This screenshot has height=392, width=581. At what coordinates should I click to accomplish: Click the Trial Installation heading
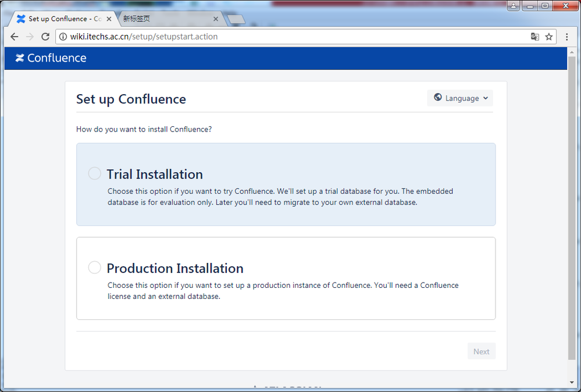coord(155,174)
